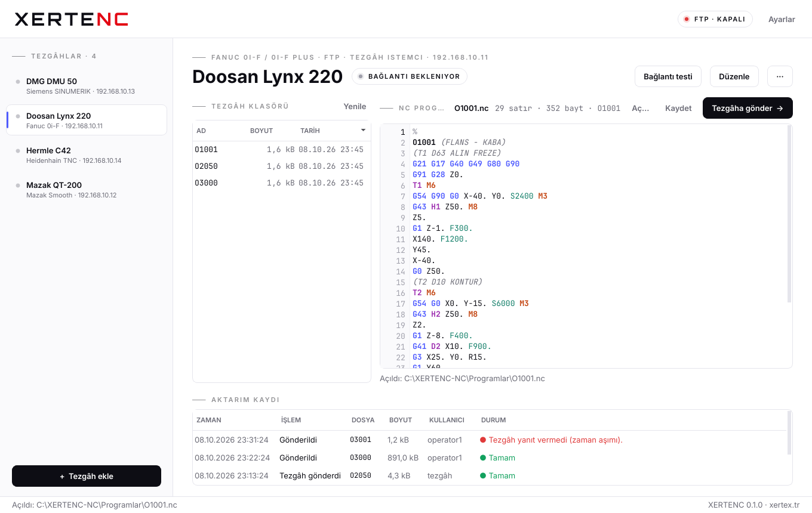Click Tezgâh ekle button
The image size is (812, 513).
[87, 476]
